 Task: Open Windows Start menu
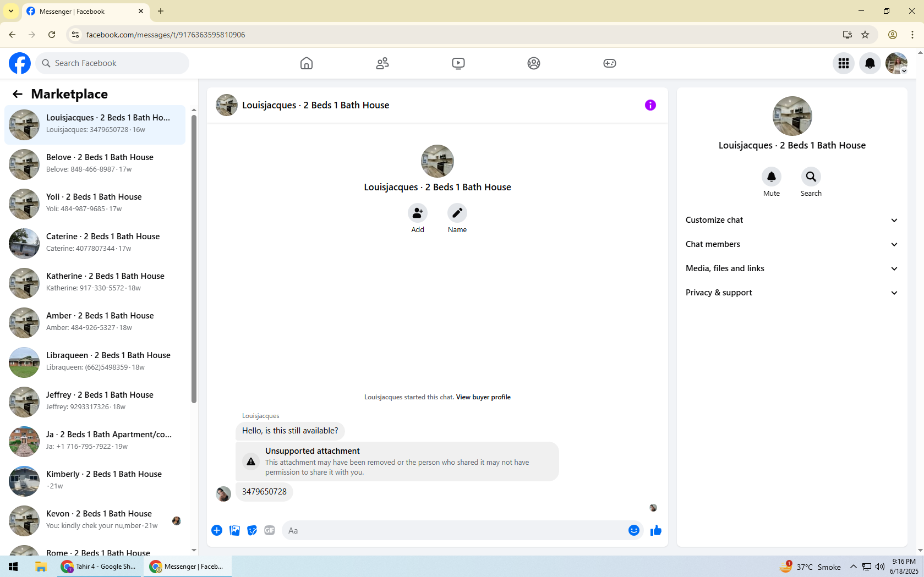pos(13,567)
